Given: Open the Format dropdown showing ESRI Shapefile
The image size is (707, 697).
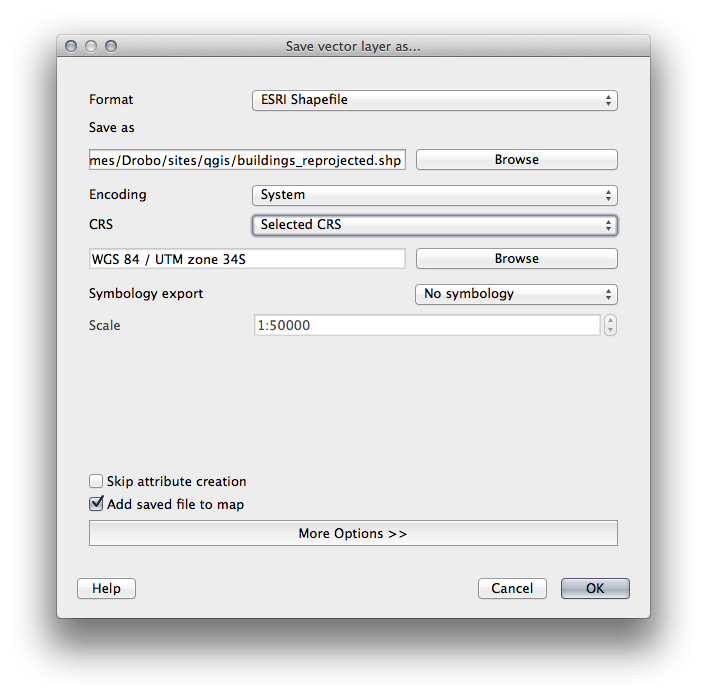Looking at the screenshot, I should click(x=434, y=100).
